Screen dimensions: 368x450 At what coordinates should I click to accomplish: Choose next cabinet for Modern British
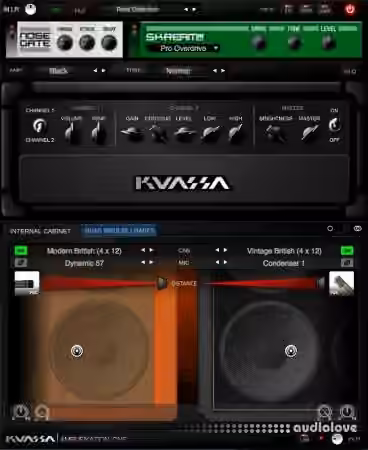point(151,250)
